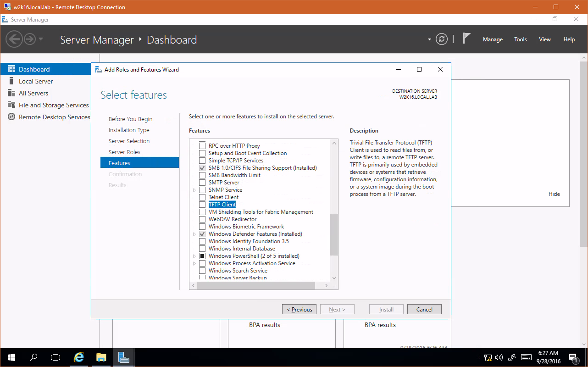Click the features list vertical scrollbar thumb

coord(334,234)
